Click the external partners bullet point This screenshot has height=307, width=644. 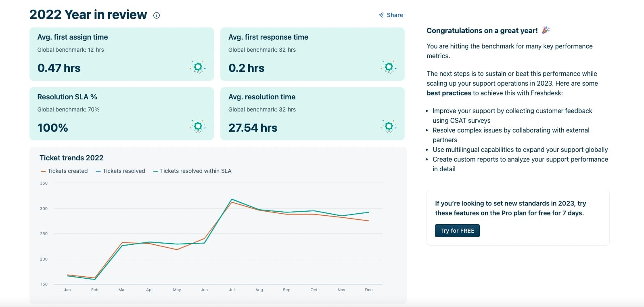[x=511, y=135]
